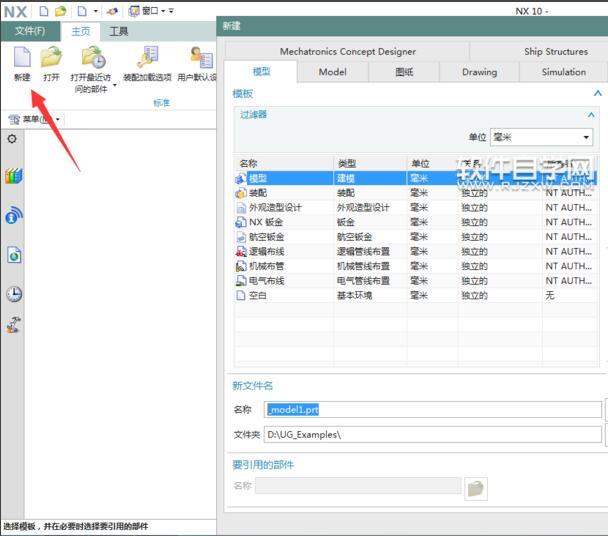Collapse the 过滤器 filter section chevron

pyautogui.click(x=591, y=114)
